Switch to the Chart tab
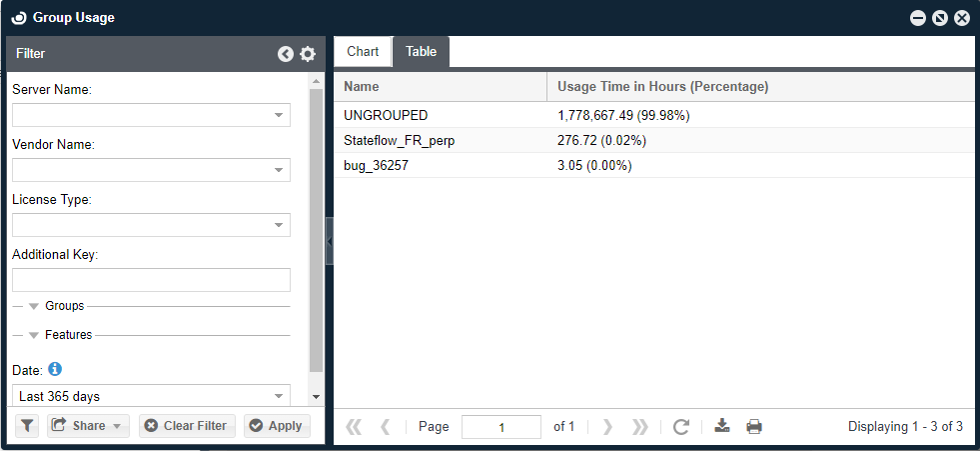 point(363,52)
